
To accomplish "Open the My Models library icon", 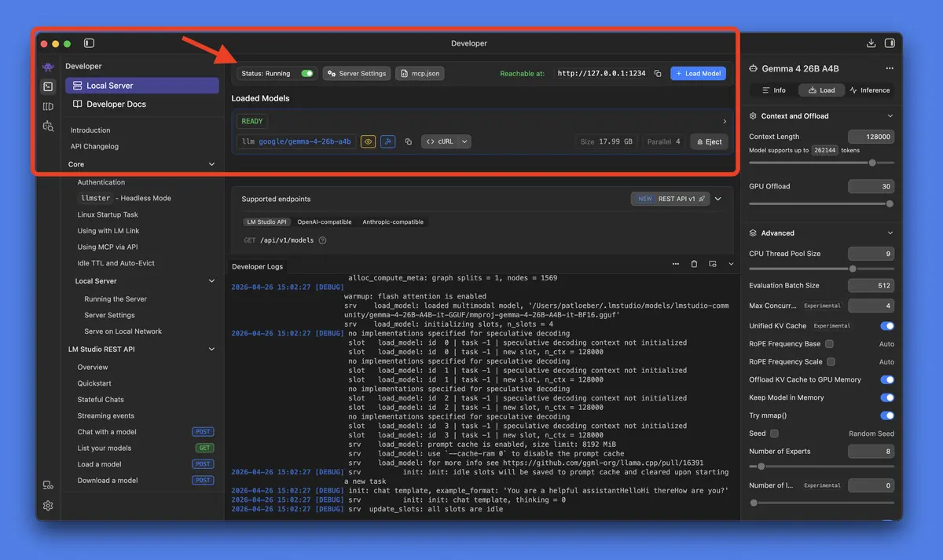I will point(49,106).
